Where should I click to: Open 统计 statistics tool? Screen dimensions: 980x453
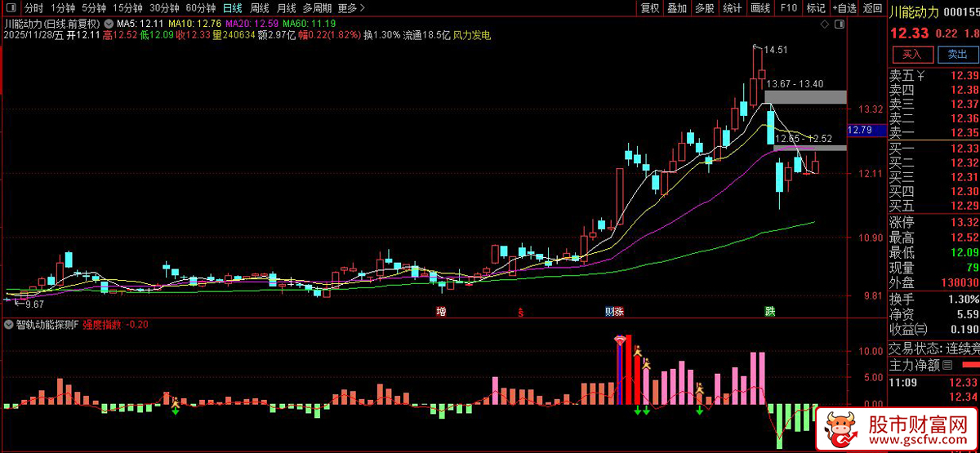pyautogui.click(x=733, y=8)
